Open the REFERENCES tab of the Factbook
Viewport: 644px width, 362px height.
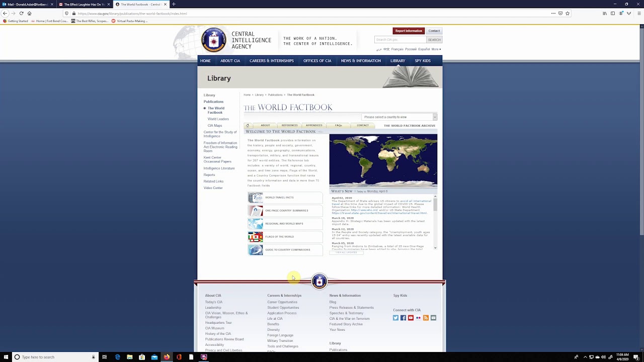[290, 125]
